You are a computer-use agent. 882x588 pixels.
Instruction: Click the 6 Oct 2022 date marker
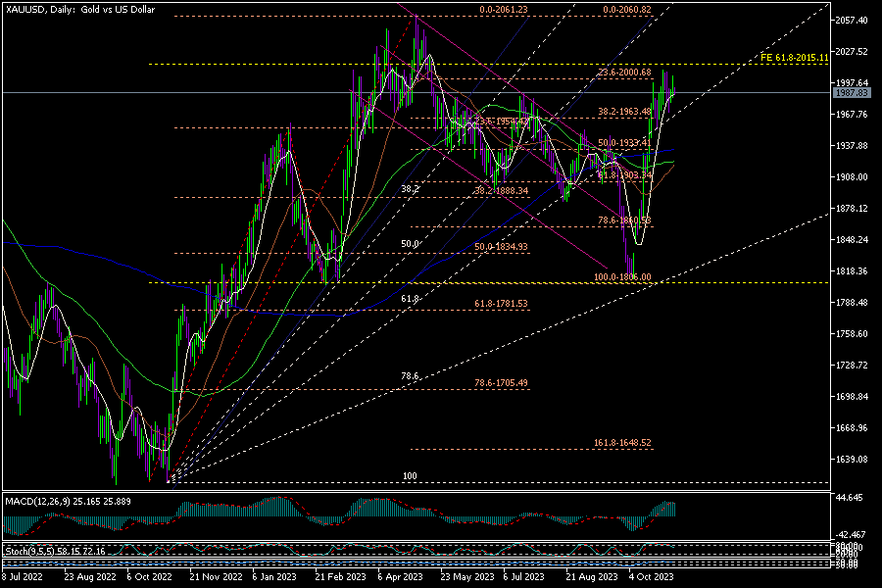click(153, 578)
